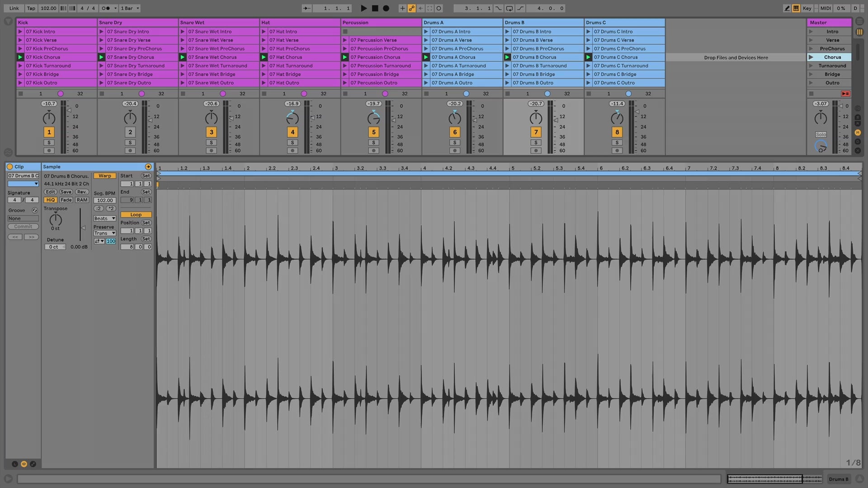Click the MIDI map mode button

tap(826, 8)
